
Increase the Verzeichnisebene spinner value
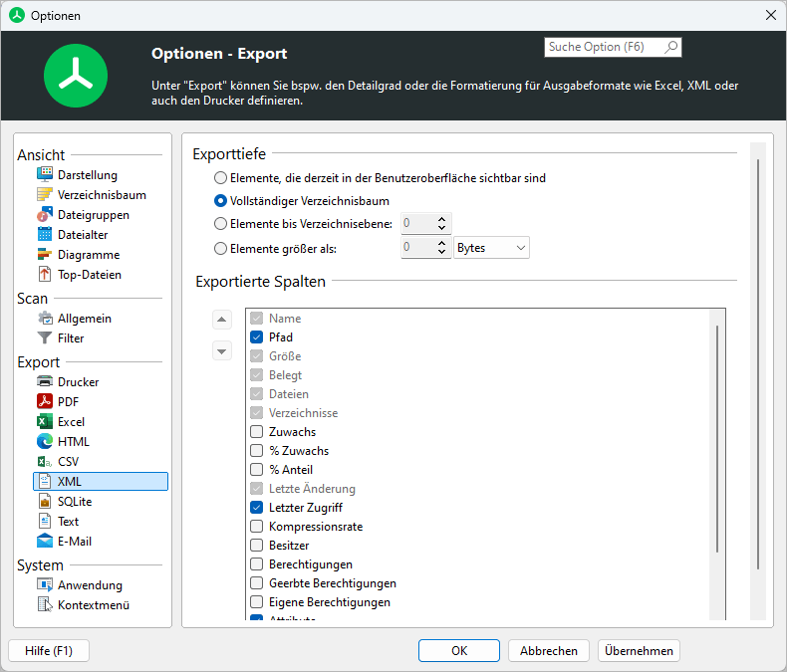click(441, 219)
